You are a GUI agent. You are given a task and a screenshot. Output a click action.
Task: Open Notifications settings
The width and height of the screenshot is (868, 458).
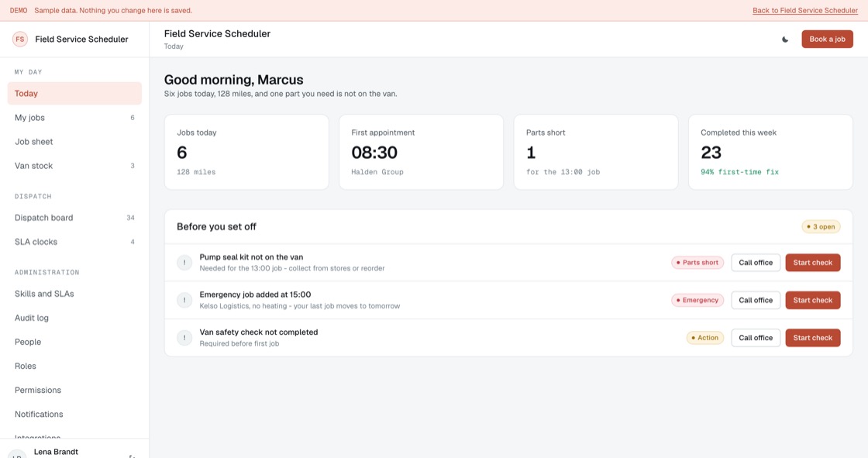pos(74,415)
